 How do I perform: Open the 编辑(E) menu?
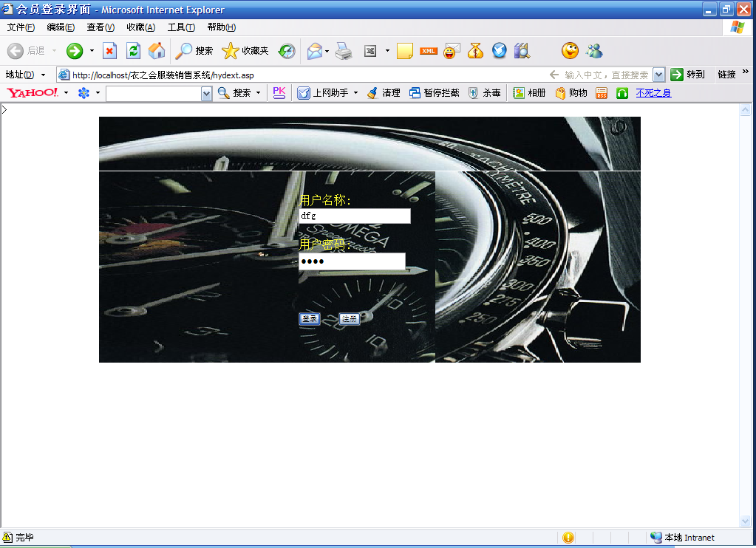[61, 27]
